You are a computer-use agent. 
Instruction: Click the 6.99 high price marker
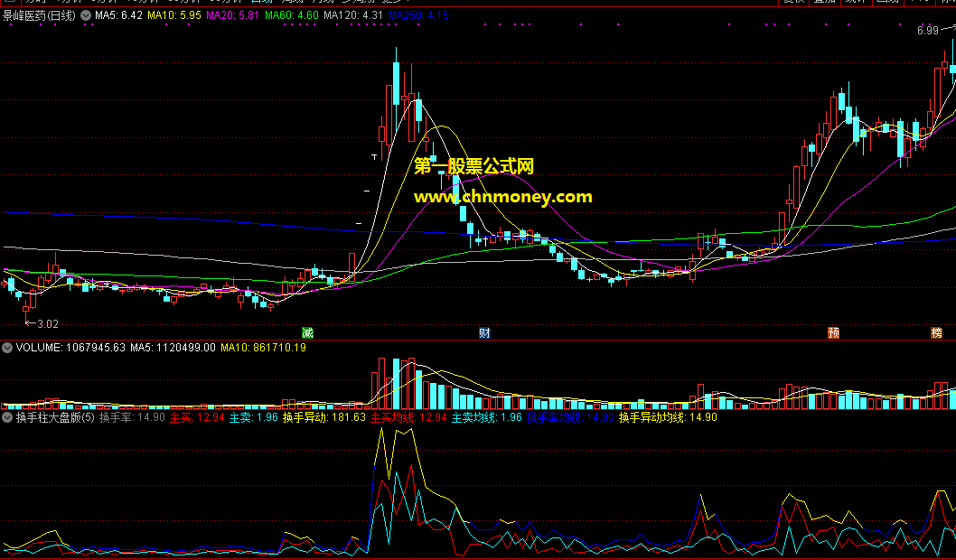tap(928, 31)
